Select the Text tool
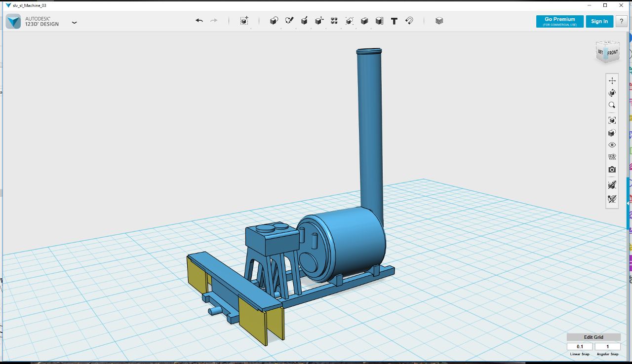The image size is (632, 364). [x=394, y=21]
